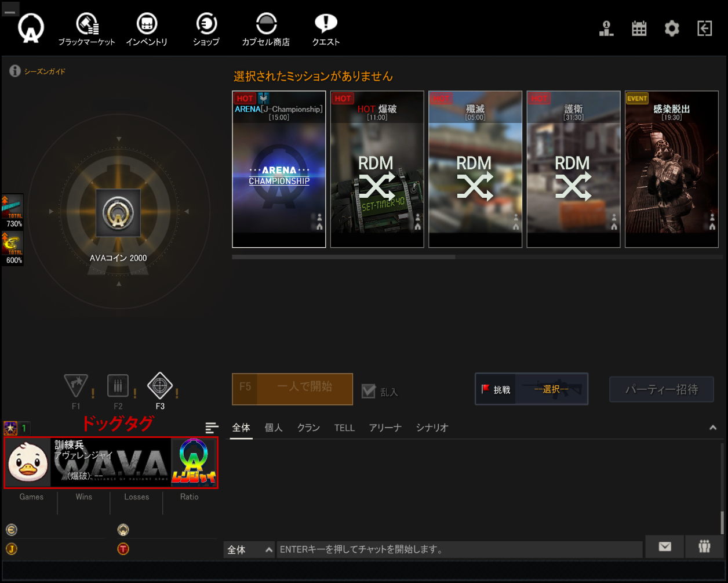Open the 全体 chat channel dropdown
Image resolution: width=728 pixels, height=583 pixels.
click(x=249, y=550)
